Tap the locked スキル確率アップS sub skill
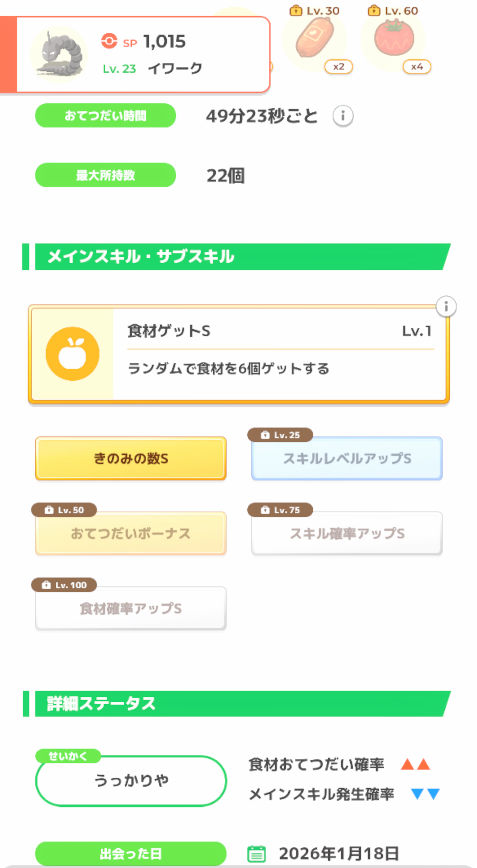The height and width of the screenshot is (868, 477). [347, 533]
